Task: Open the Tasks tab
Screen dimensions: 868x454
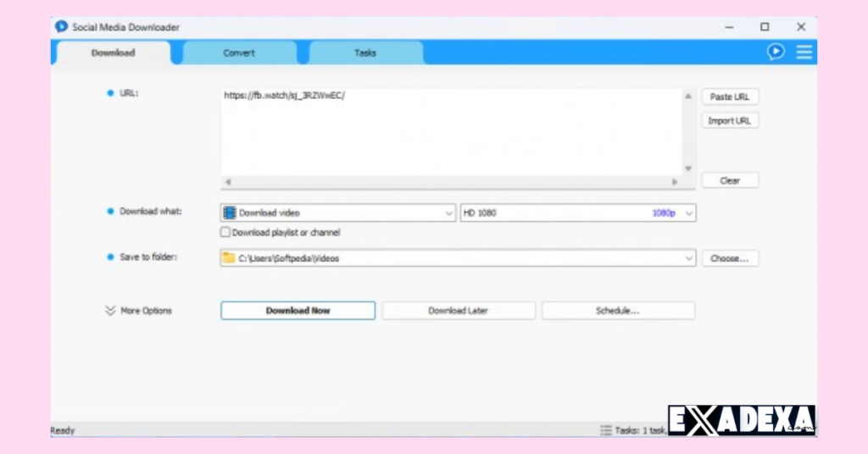Action: 365,53
